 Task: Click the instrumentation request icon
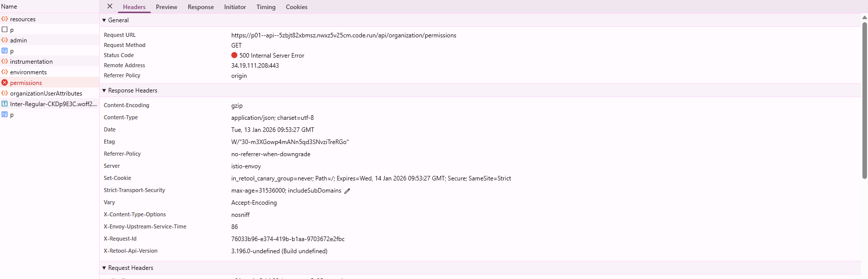[5, 62]
